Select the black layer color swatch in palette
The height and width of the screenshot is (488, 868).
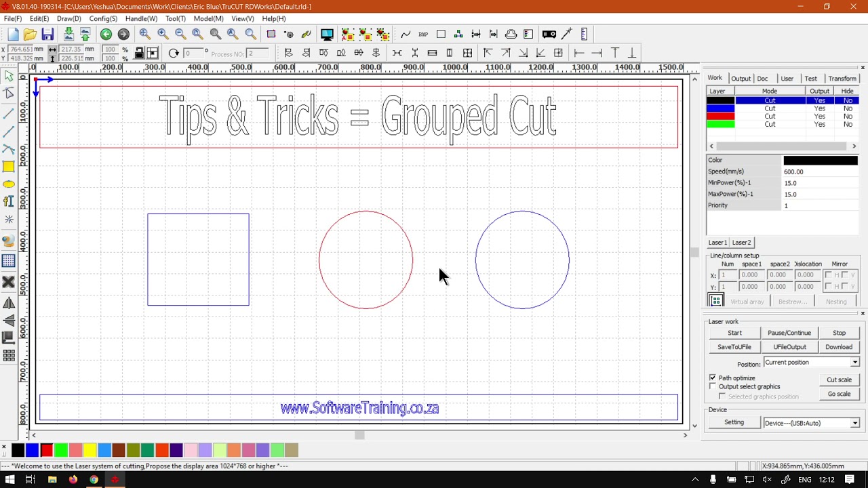pyautogui.click(x=18, y=450)
